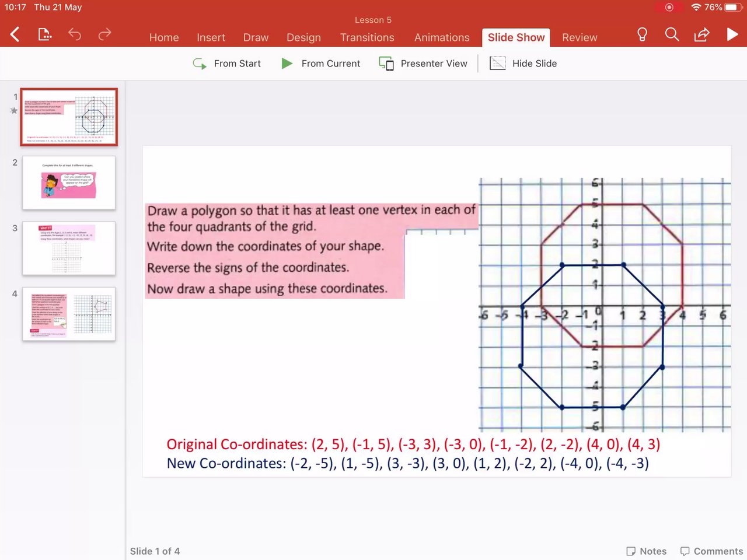Play slideshow From Start
The width and height of the screenshot is (747, 560).
tap(227, 64)
